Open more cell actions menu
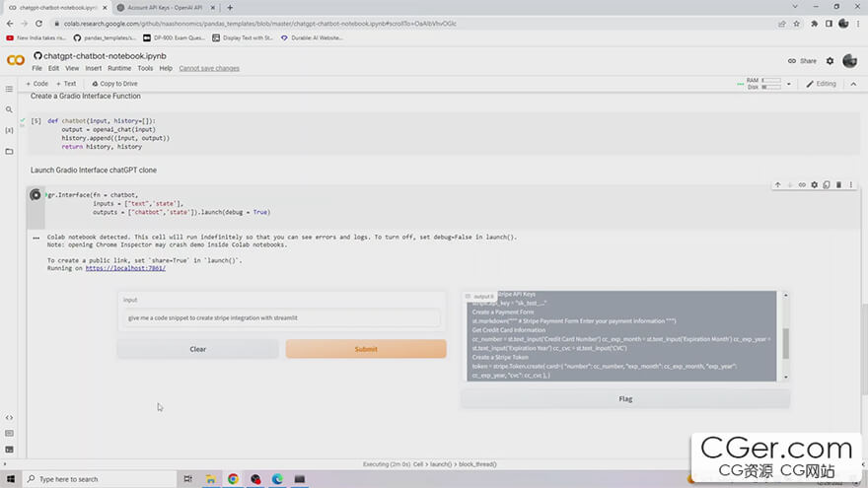The image size is (868, 488). pos(851,184)
